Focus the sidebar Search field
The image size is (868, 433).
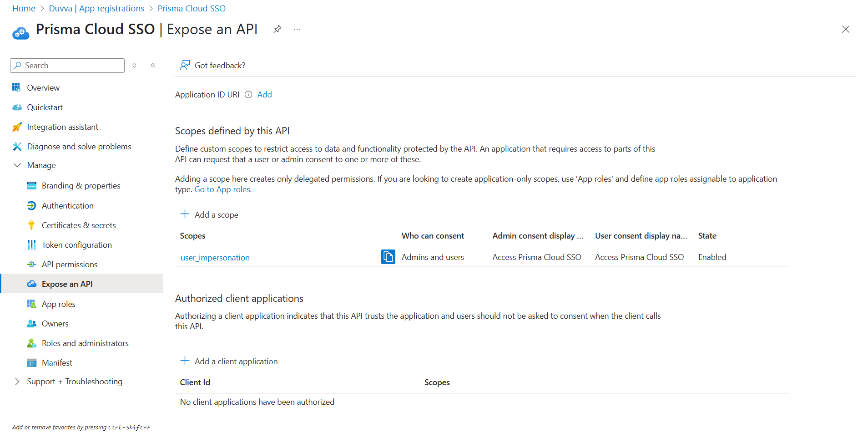coord(67,66)
